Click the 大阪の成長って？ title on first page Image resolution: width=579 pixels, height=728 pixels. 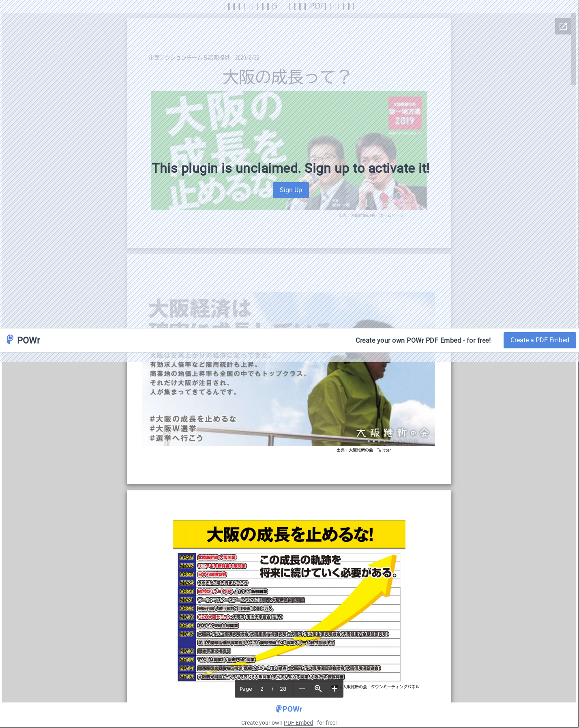pyautogui.click(x=286, y=77)
